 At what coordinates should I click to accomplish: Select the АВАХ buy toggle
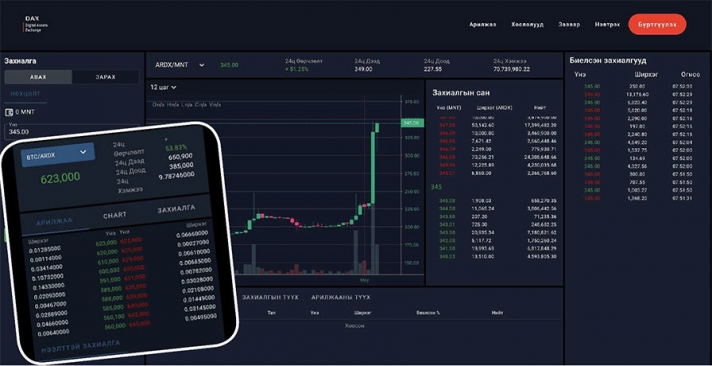(38, 77)
